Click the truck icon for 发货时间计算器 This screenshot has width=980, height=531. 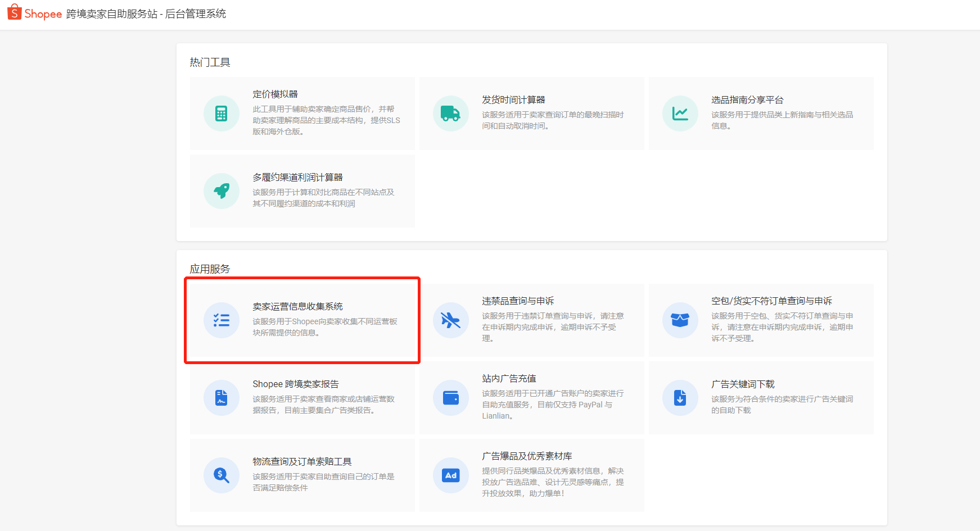point(451,114)
